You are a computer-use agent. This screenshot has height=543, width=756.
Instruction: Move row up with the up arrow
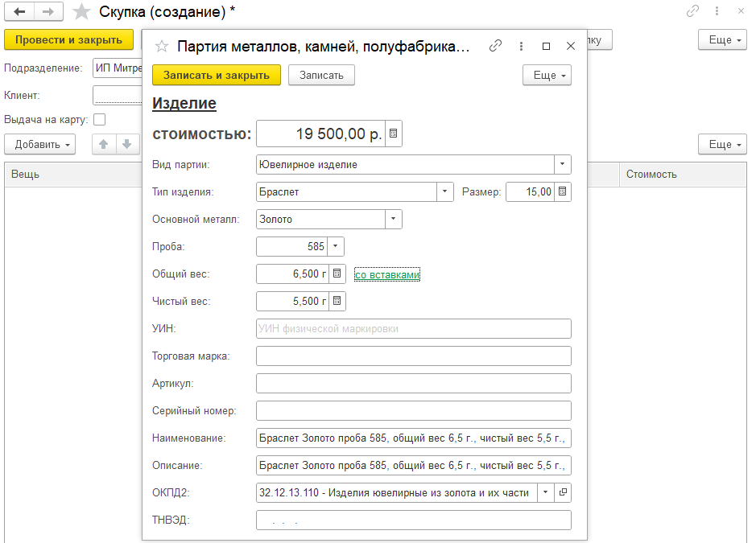pyautogui.click(x=103, y=145)
